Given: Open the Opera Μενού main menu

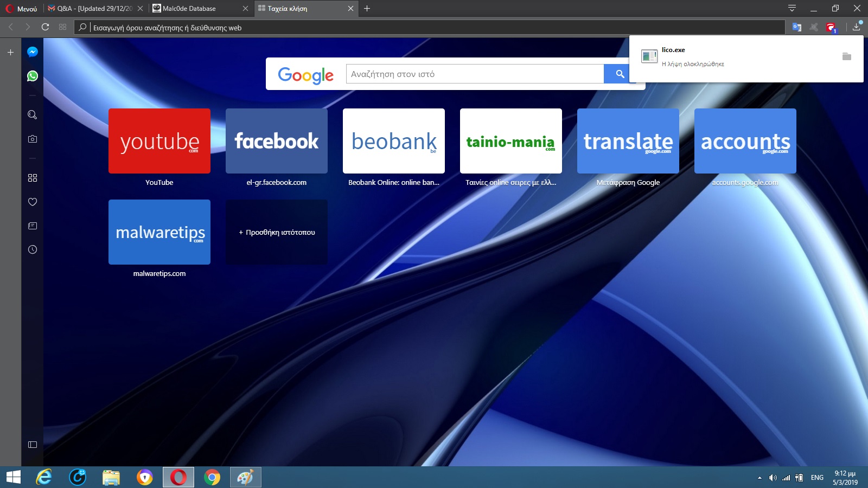Looking at the screenshot, I should (21, 9).
